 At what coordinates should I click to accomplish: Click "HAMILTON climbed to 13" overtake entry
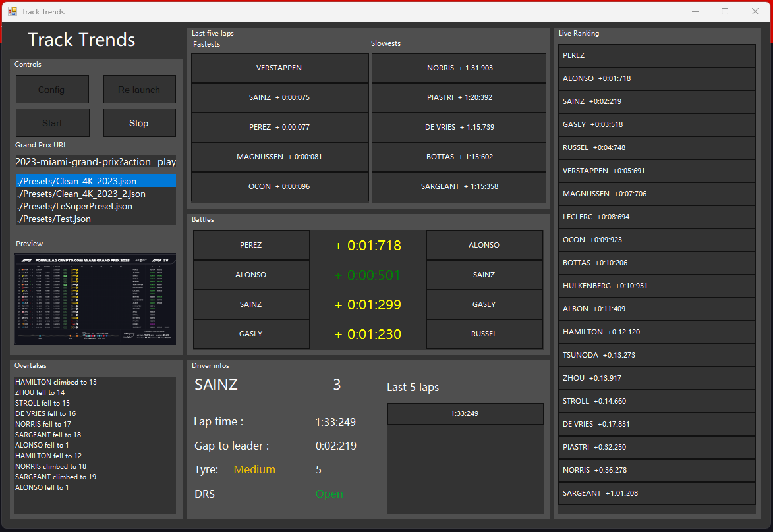[x=56, y=382]
